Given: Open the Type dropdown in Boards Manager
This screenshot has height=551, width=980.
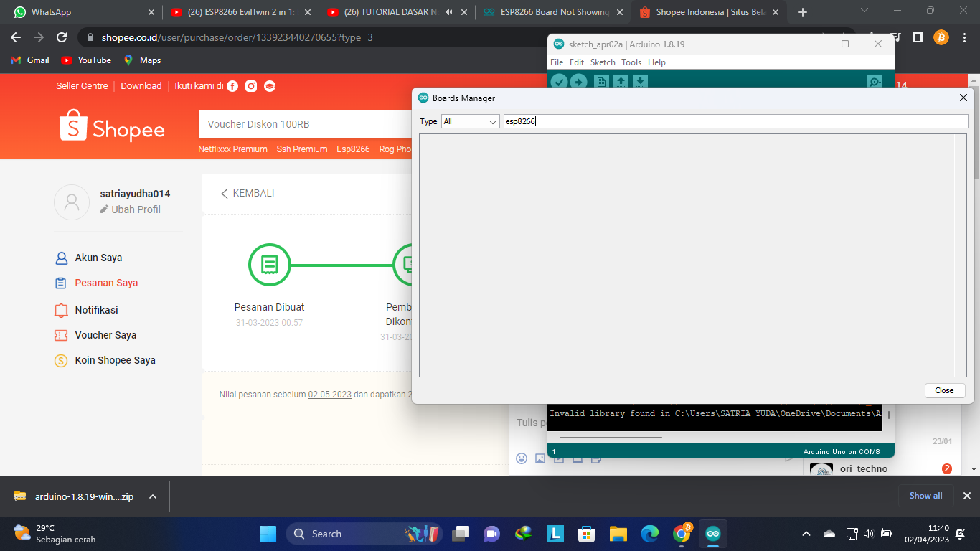Looking at the screenshot, I should 470,121.
